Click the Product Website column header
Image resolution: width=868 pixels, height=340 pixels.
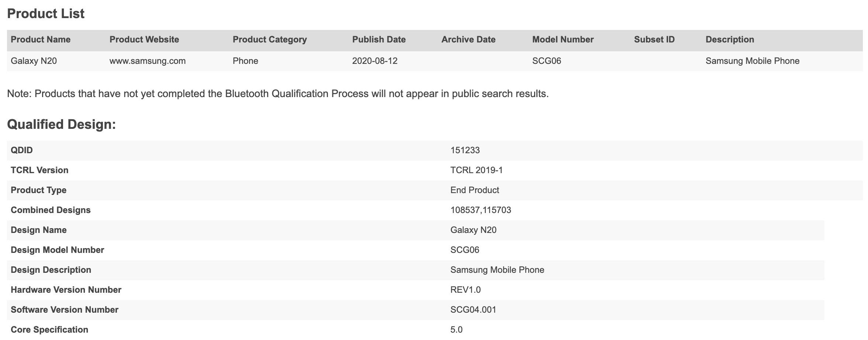pos(144,40)
